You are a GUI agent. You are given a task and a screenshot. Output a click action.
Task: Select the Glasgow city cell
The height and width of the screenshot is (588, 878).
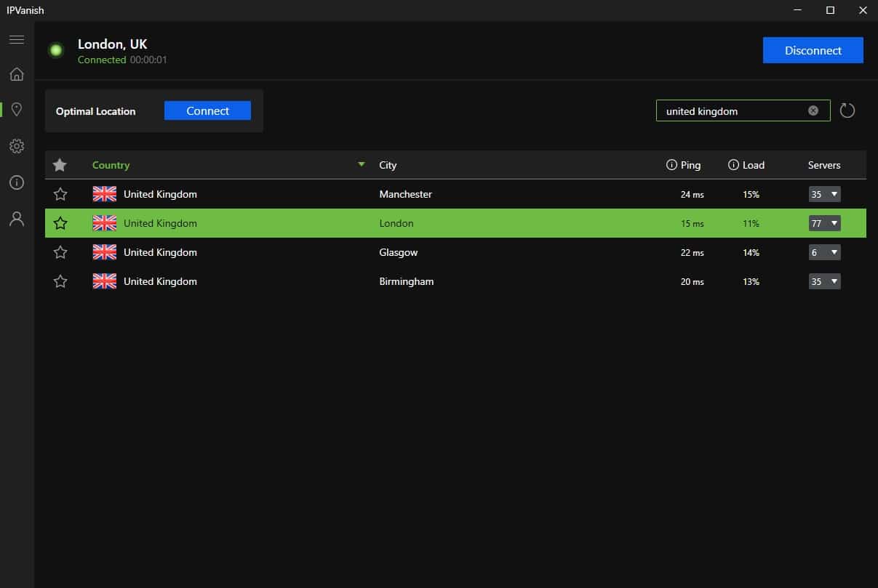[399, 252]
